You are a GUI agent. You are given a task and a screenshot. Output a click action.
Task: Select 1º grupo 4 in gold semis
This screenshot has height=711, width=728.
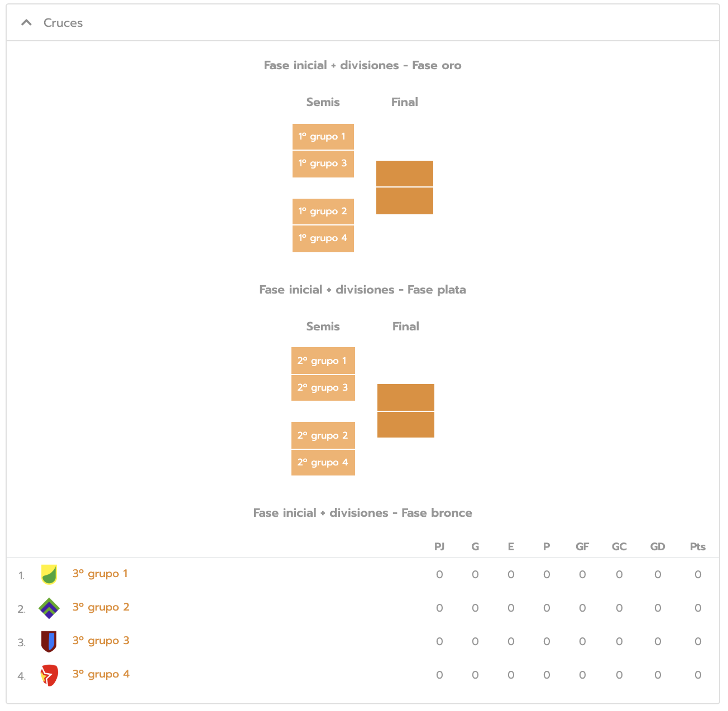[323, 238]
